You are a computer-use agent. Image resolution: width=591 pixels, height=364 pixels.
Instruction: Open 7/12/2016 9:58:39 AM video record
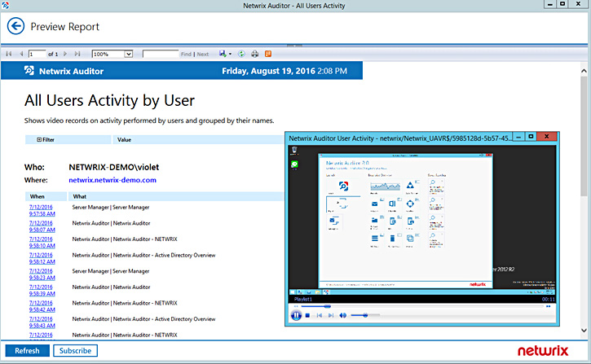[42, 290]
